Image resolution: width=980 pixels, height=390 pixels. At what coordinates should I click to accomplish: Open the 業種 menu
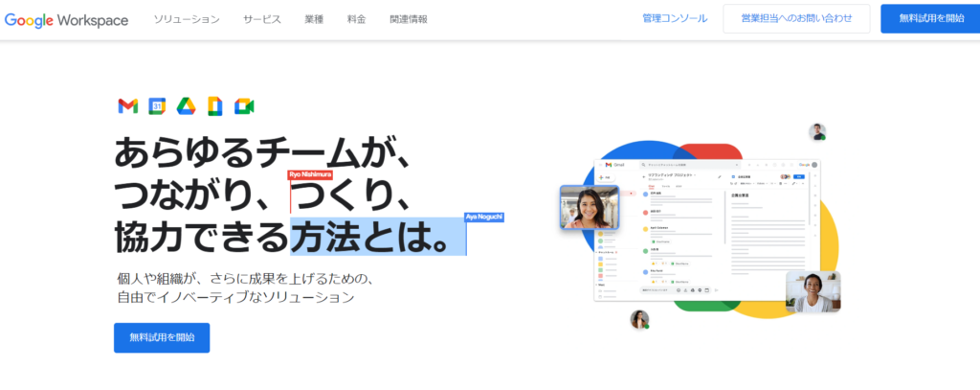(314, 19)
